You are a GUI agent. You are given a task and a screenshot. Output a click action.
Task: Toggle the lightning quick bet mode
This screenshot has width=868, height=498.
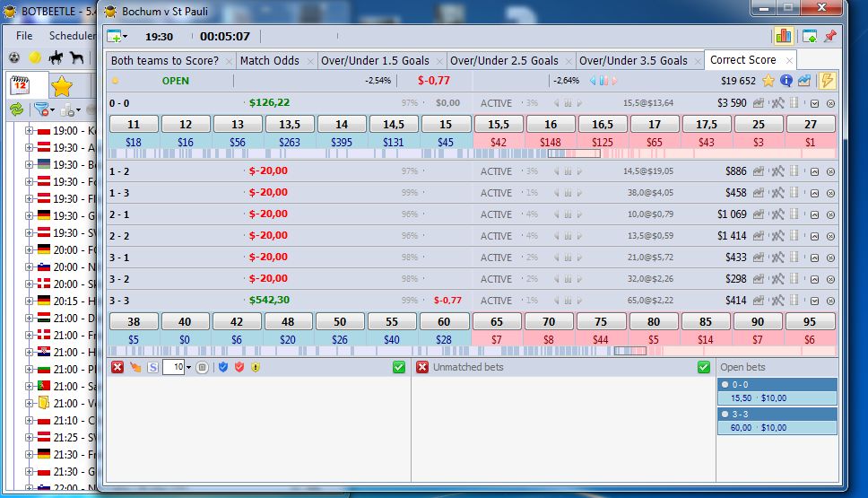point(827,81)
